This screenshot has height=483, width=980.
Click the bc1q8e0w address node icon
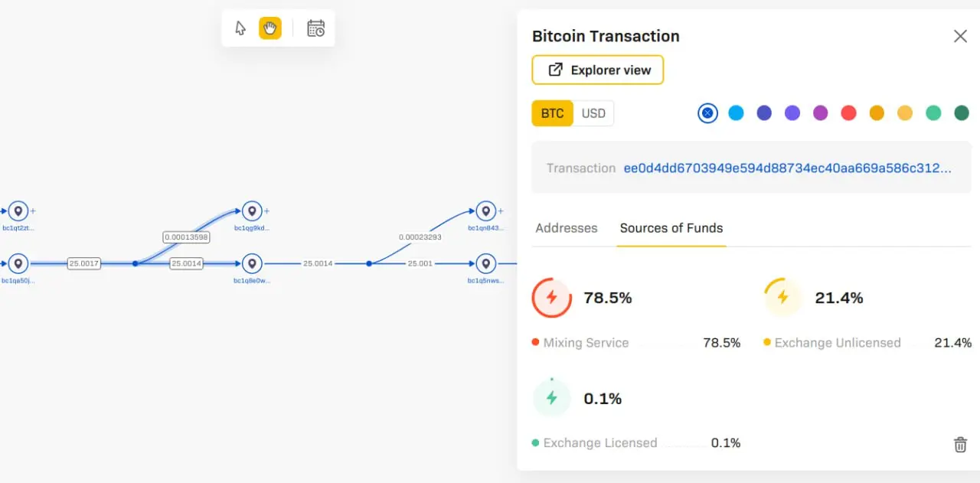(252, 264)
